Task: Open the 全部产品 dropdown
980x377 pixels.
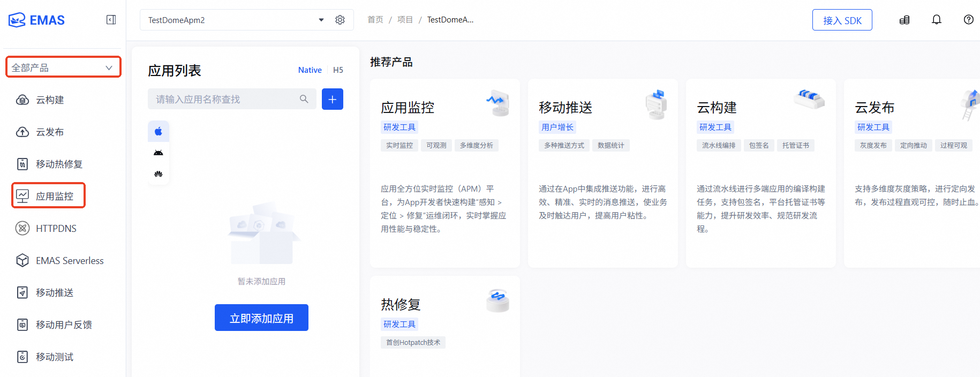Action: coord(63,67)
